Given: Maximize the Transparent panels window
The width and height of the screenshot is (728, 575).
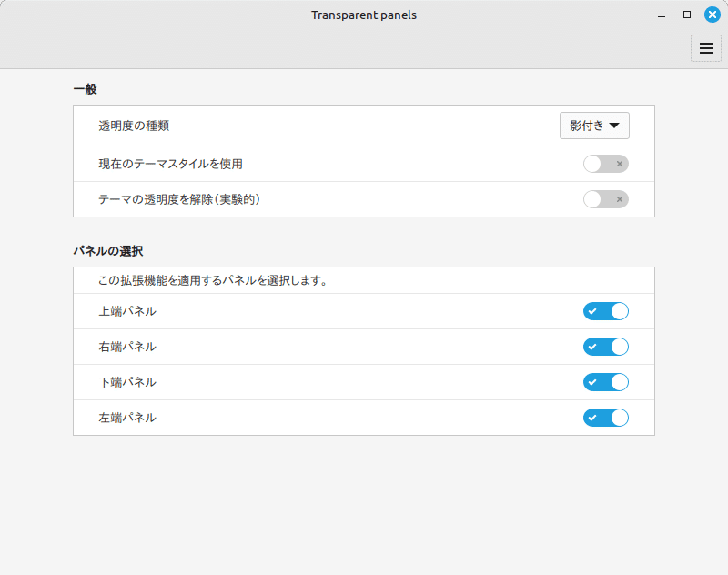Looking at the screenshot, I should coord(687,15).
